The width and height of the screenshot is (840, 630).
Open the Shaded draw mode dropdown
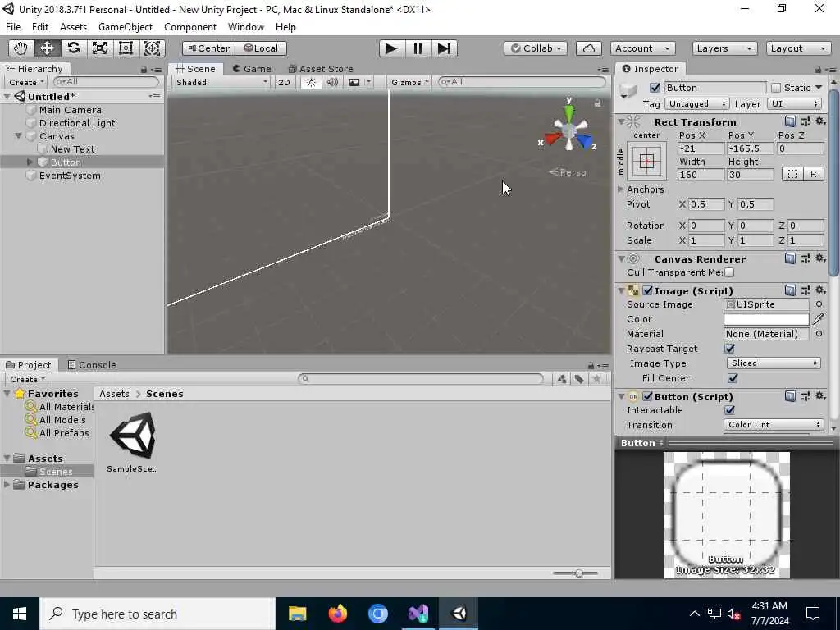pos(221,82)
